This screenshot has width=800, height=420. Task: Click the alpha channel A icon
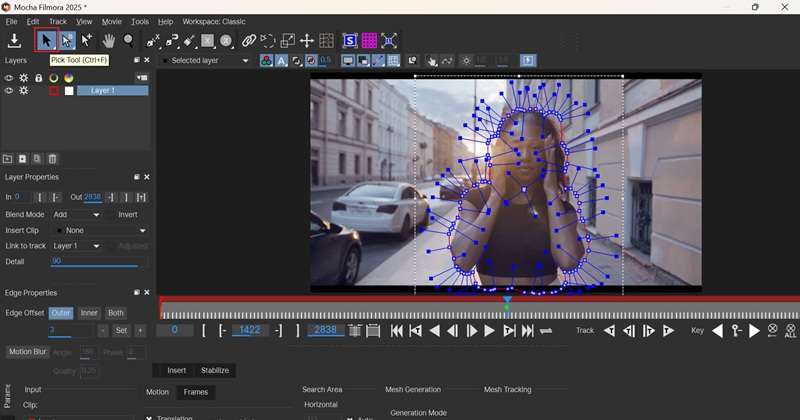tap(281, 61)
